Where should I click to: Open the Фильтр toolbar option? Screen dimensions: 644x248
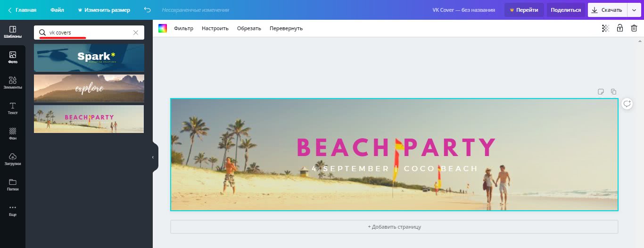point(183,28)
